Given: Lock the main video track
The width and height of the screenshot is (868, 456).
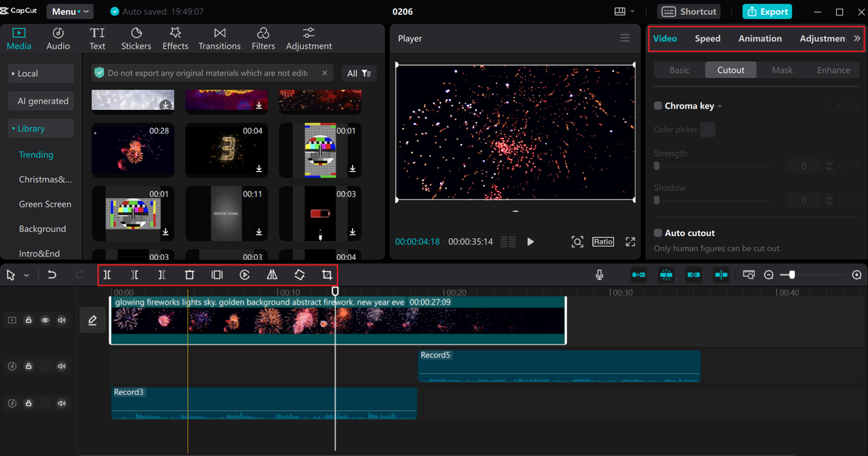Looking at the screenshot, I should [x=28, y=320].
